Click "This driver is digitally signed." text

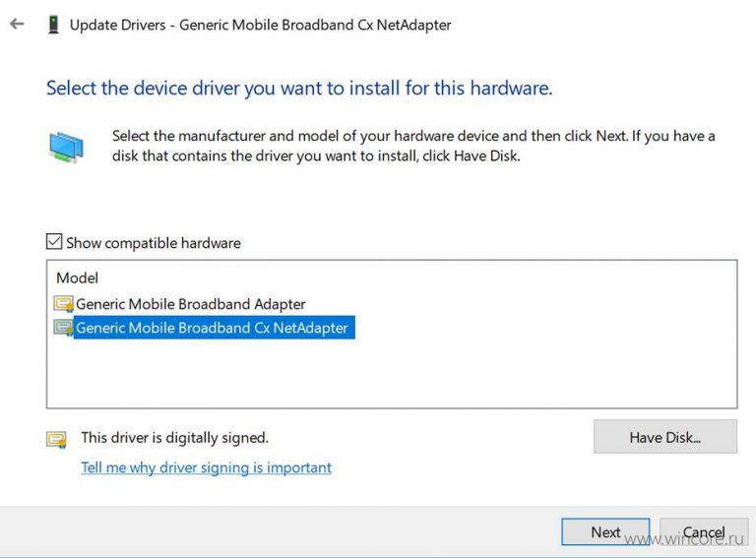(x=174, y=438)
